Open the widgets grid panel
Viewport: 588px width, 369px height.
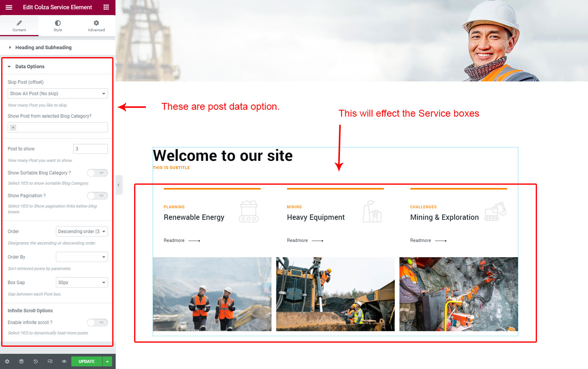(106, 7)
